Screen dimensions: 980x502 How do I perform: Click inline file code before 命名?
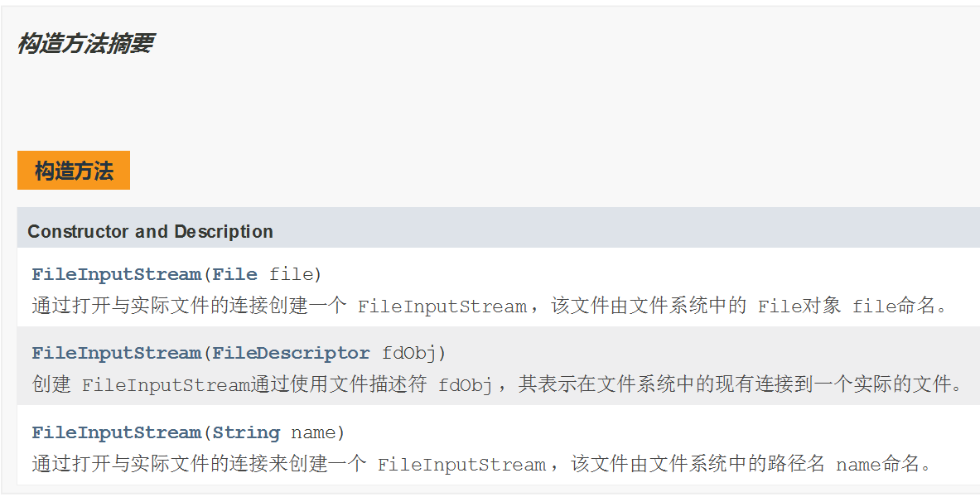point(875,307)
